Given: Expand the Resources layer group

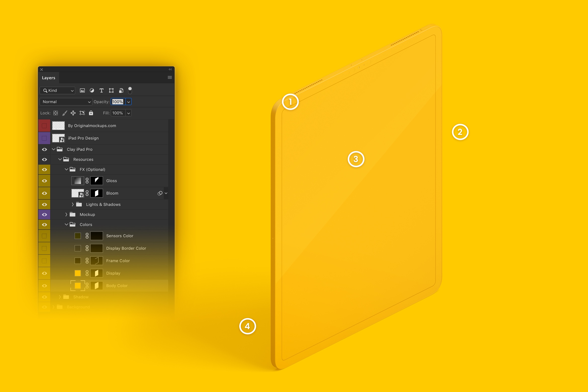Looking at the screenshot, I should pyautogui.click(x=60, y=159).
